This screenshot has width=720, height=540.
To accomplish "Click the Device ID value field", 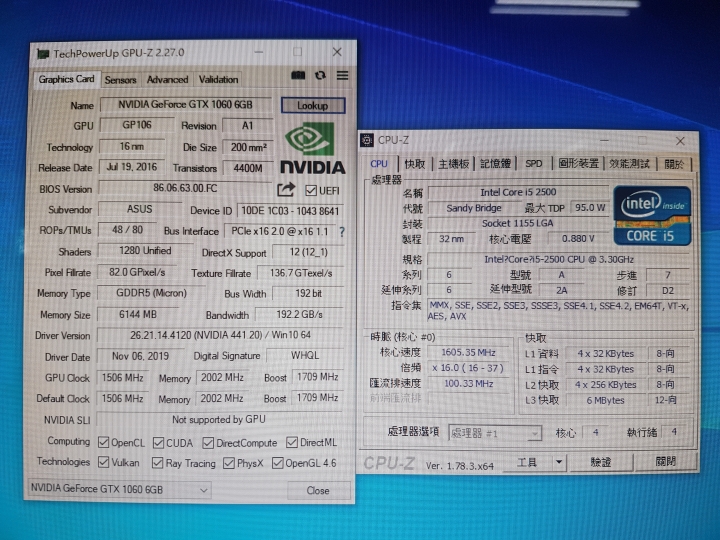I will point(290,211).
